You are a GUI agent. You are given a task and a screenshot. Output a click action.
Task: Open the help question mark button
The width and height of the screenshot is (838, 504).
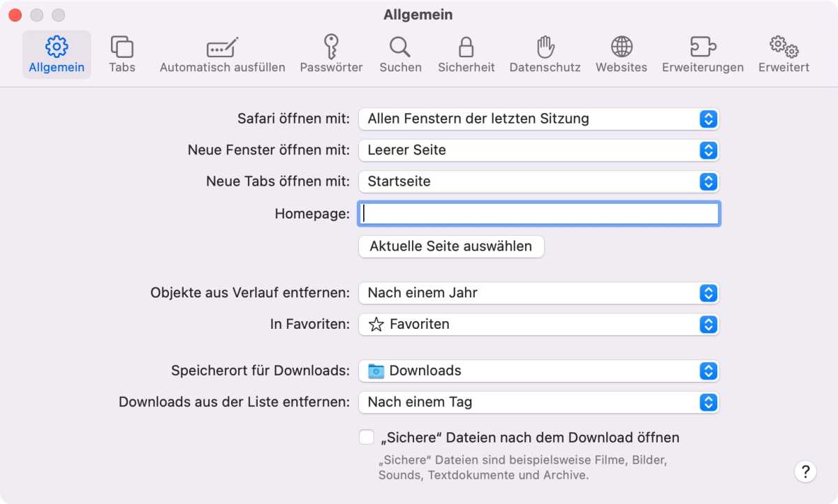pyautogui.click(x=805, y=470)
